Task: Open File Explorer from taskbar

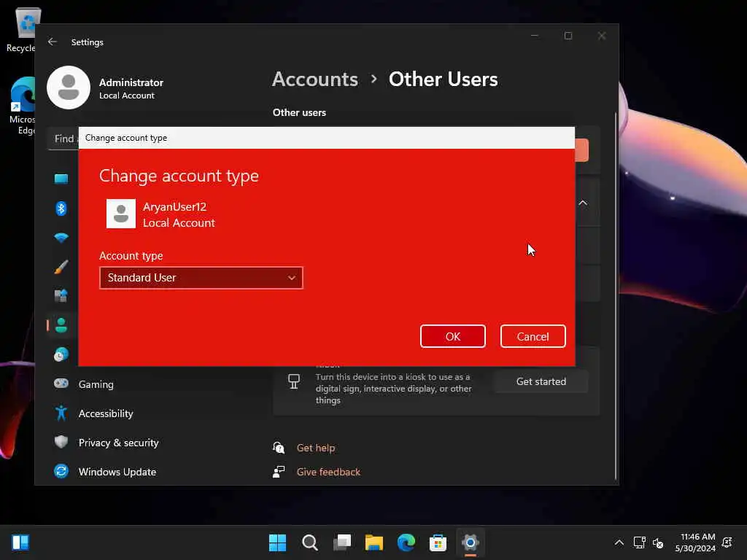Action: pos(374,542)
